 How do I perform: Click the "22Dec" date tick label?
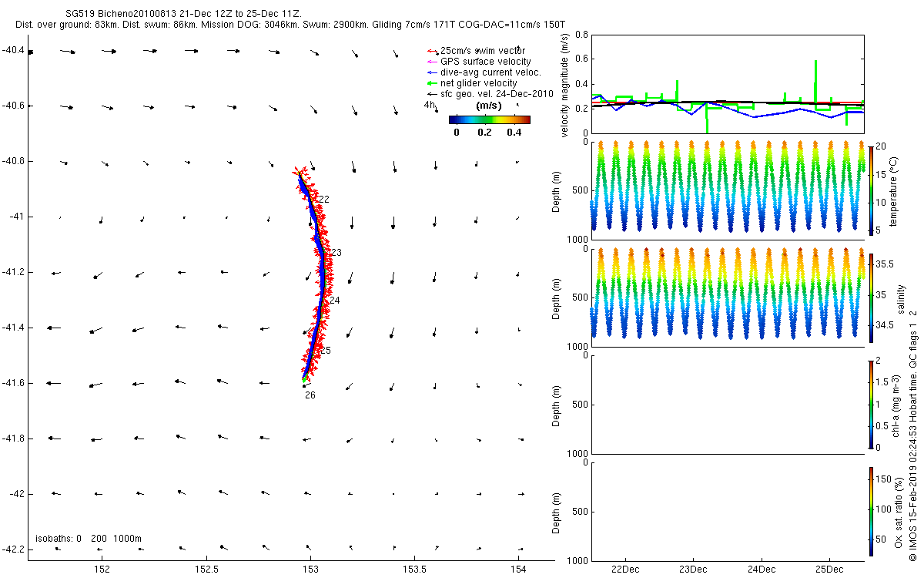coord(624,570)
